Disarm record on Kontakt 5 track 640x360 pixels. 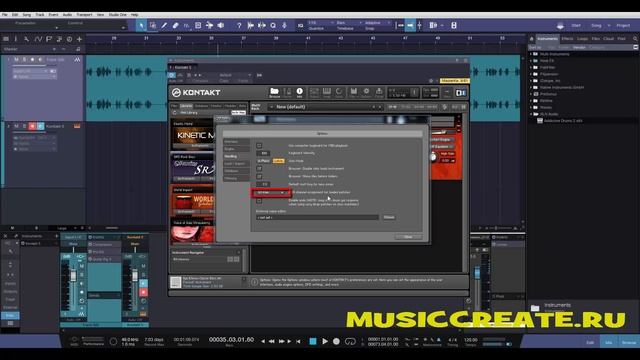pyautogui.click(x=32, y=127)
